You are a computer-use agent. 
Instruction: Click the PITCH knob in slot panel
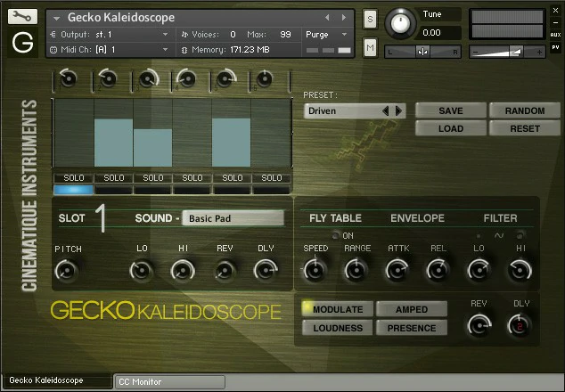(x=67, y=271)
